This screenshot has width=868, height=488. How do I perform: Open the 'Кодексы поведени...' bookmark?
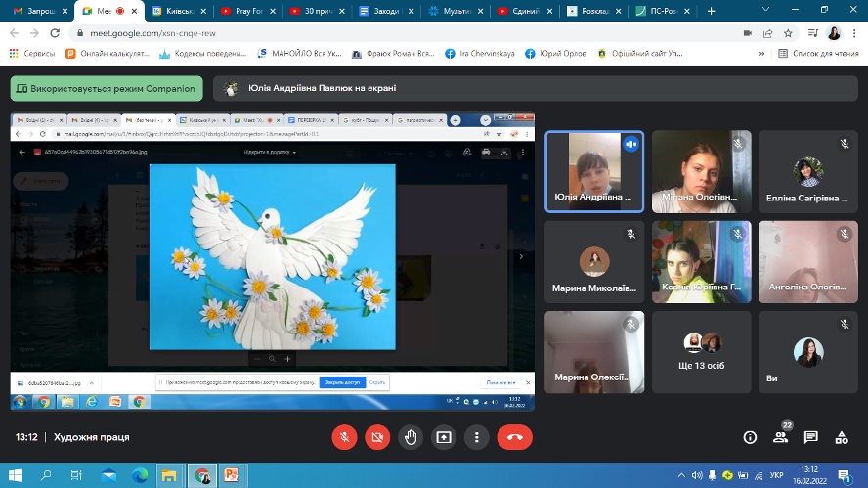(202, 53)
